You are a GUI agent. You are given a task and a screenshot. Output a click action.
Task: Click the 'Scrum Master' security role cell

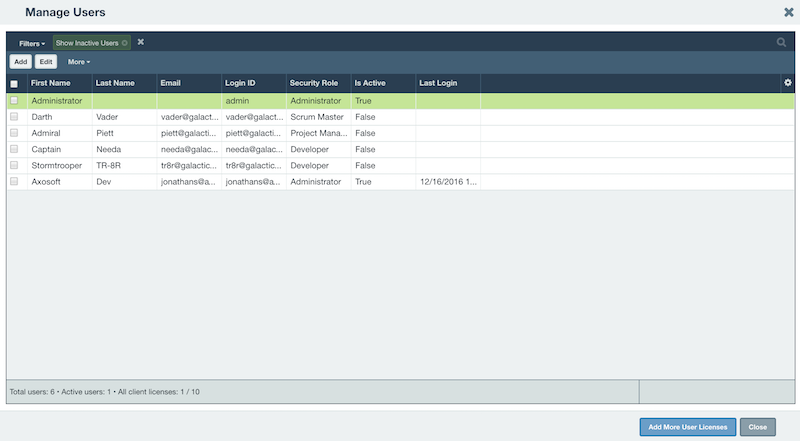click(319, 117)
